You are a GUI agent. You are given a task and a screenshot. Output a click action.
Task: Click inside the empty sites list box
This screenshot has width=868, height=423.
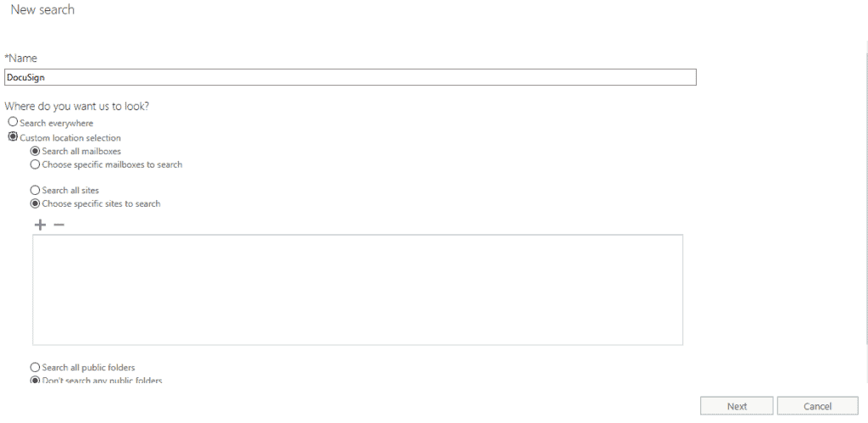pos(358,290)
